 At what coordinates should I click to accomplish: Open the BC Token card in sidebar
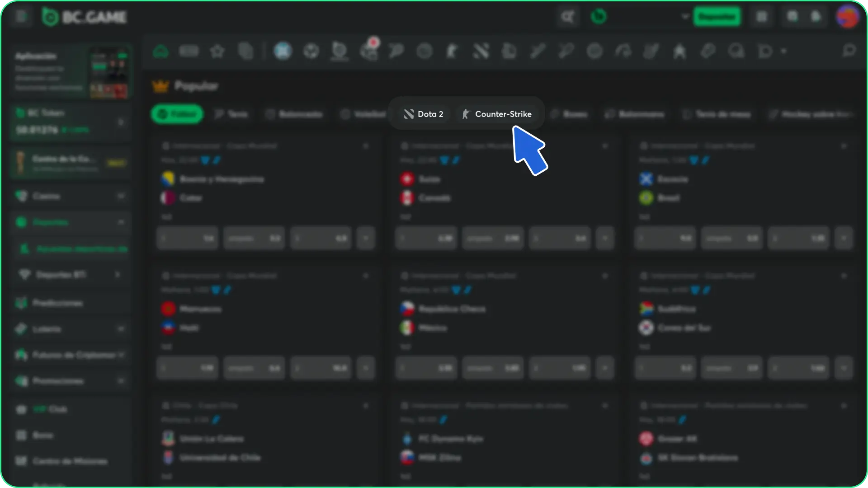point(71,122)
